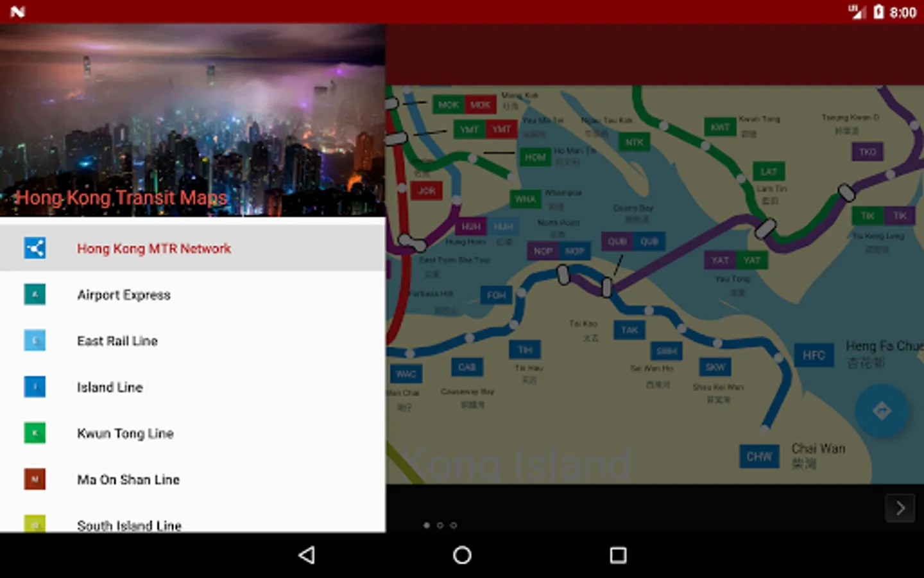The image size is (924, 578).
Task: Tap the Android back button
Action: click(x=307, y=555)
